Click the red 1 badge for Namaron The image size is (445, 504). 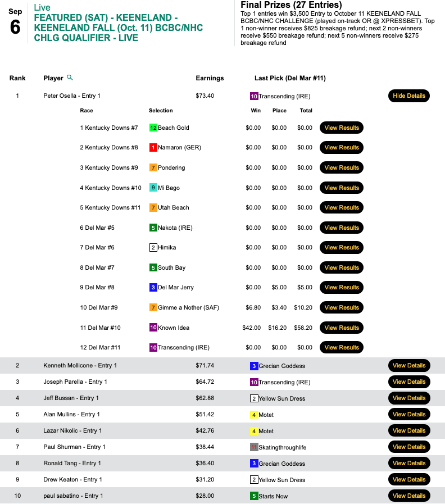(x=153, y=148)
